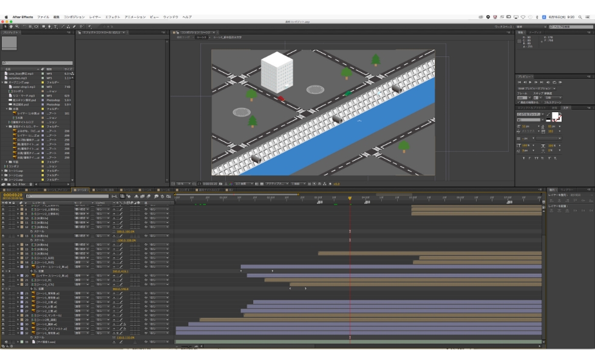
Task: Click the Play button in the Preview panel
Action: tap(530, 82)
